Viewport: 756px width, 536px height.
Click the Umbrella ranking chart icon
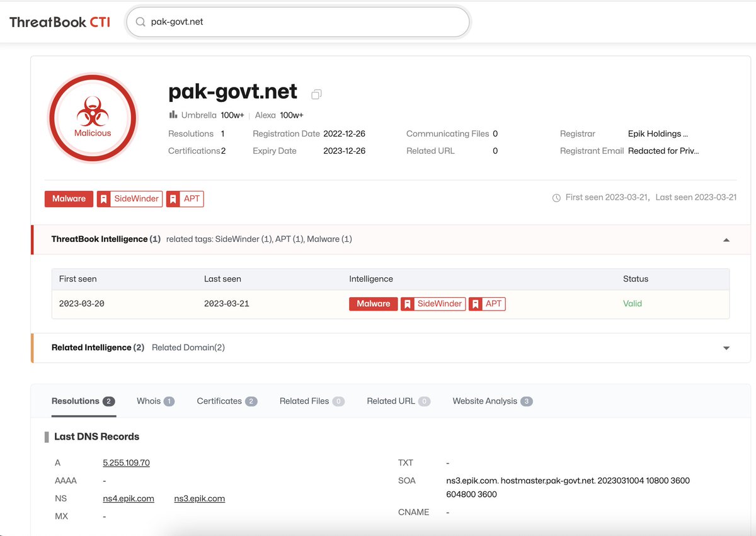click(x=173, y=115)
